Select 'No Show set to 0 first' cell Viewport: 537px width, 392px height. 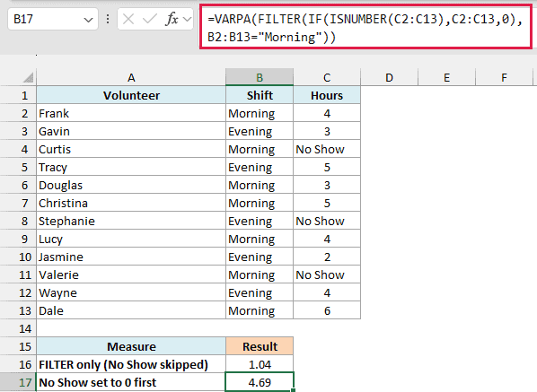[131, 382]
